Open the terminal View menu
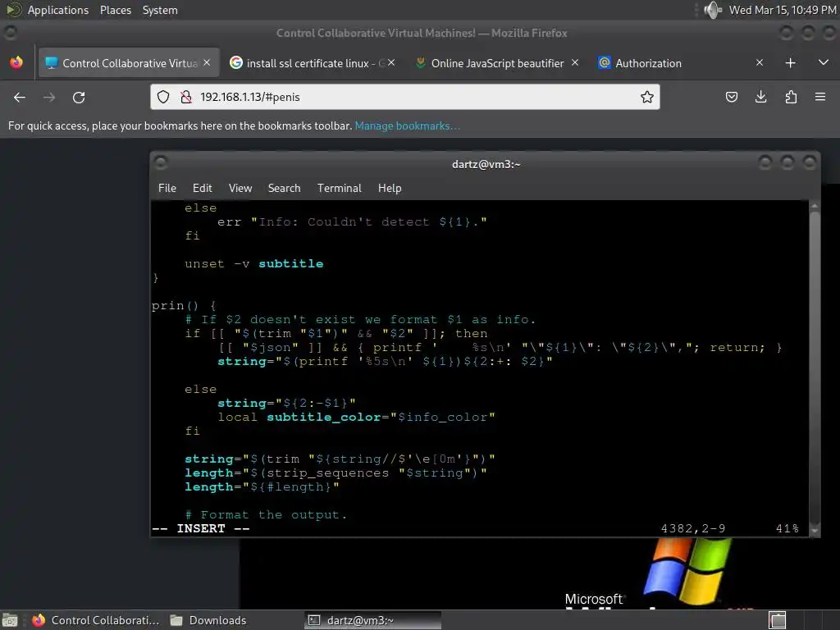 point(240,188)
